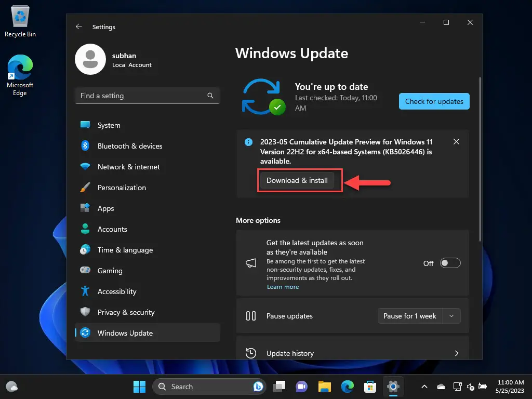Click the muted volume tray icon
532x399 pixels.
pyautogui.click(x=470, y=387)
